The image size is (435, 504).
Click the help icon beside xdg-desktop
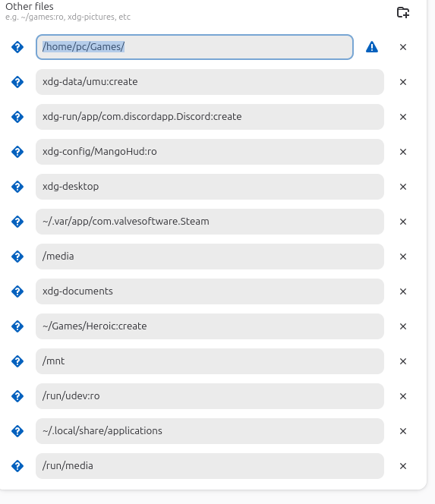tap(17, 187)
